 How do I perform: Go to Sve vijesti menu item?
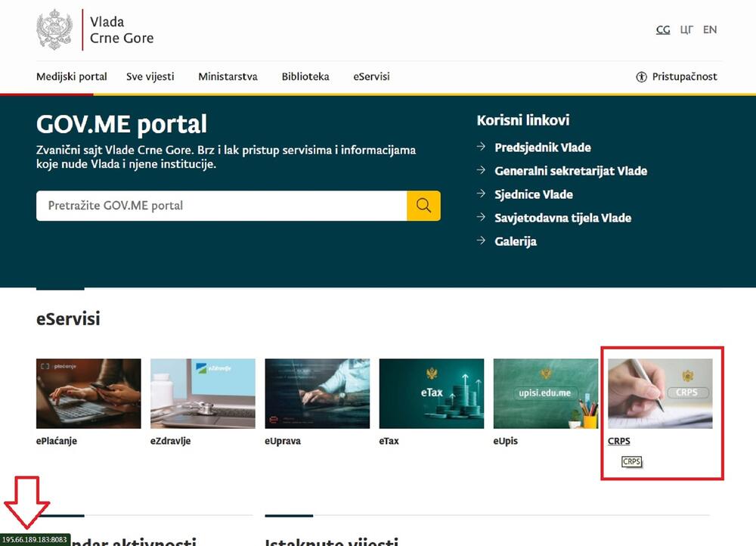tap(150, 76)
